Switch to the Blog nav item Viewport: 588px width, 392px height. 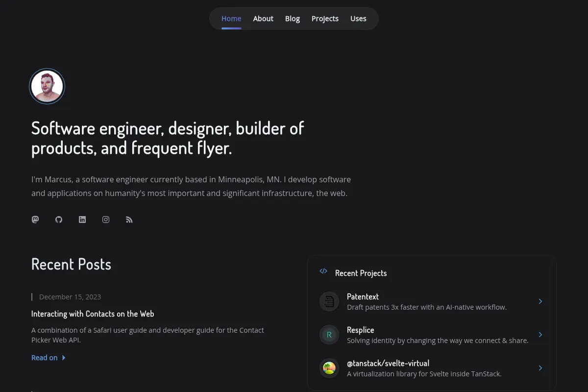(x=293, y=19)
